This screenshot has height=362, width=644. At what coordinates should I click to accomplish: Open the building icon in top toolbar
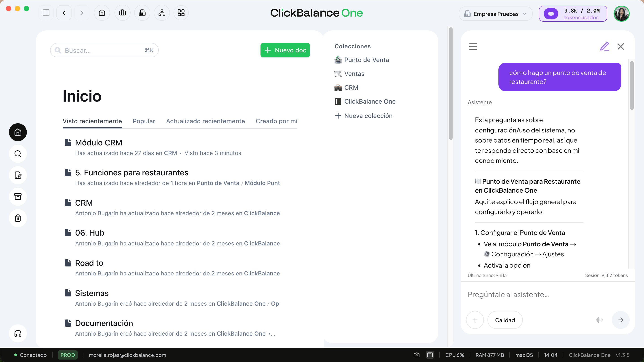[x=142, y=13]
